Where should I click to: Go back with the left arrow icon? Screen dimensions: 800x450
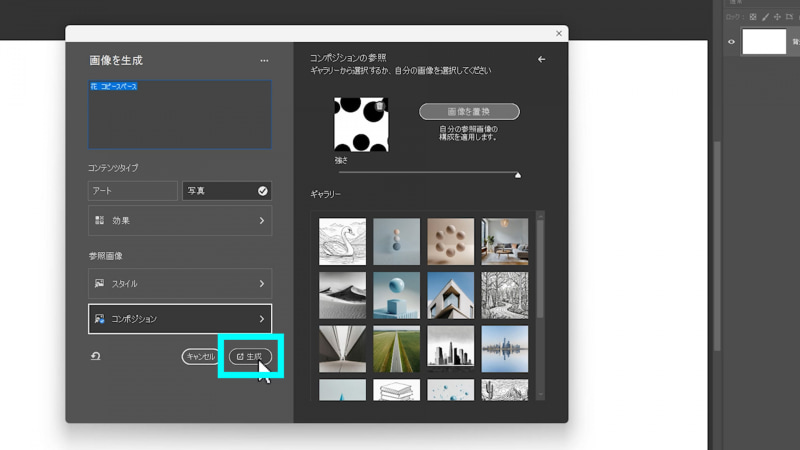(541, 59)
